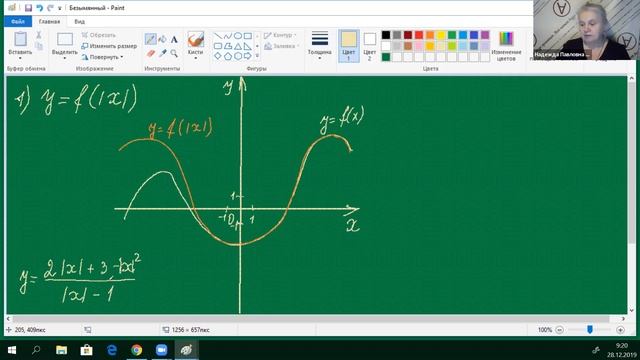Click the zoom slider handle
Screen dimensions: 640x360
(x=590, y=329)
